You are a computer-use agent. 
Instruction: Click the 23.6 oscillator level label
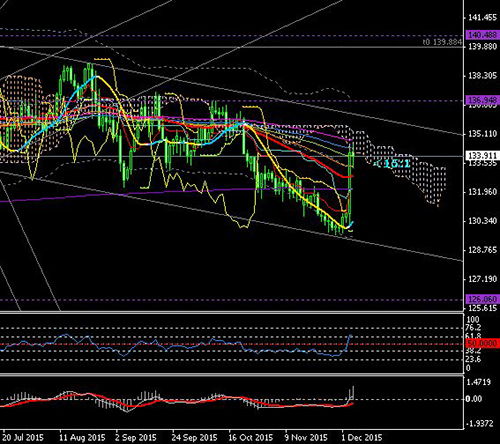click(473, 359)
